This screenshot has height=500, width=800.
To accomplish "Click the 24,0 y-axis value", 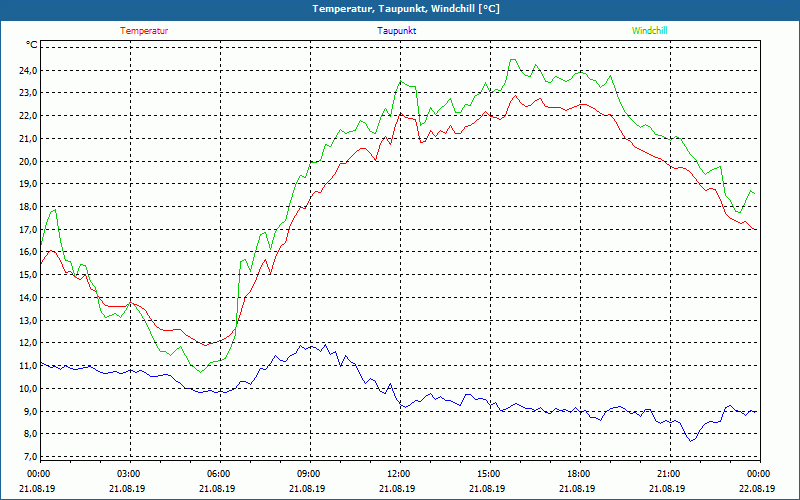I will click(29, 70).
